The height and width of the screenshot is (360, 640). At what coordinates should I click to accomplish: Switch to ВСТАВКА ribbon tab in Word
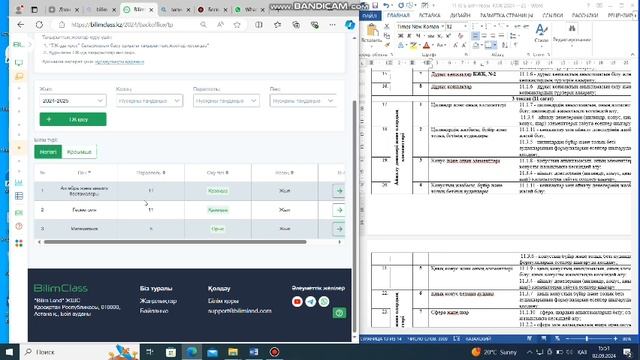tap(429, 16)
